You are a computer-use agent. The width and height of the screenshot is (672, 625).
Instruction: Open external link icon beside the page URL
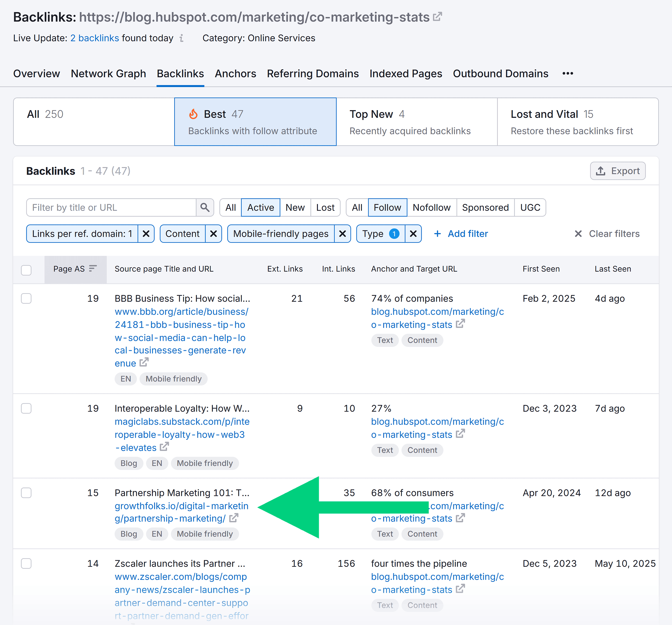point(437,17)
